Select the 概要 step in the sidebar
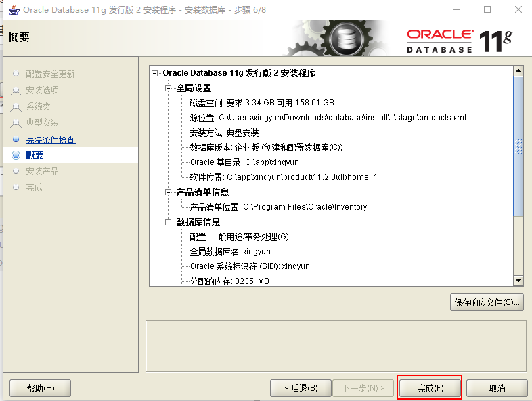This screenshot has width=532, height=401. click(x=35, y=156)
